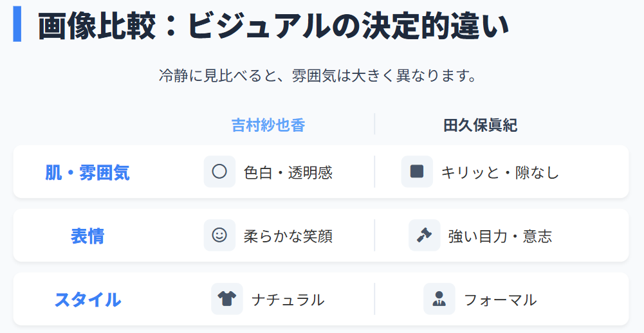Click the フォーマル style text

pyautogui.click(x=501, y=300)
